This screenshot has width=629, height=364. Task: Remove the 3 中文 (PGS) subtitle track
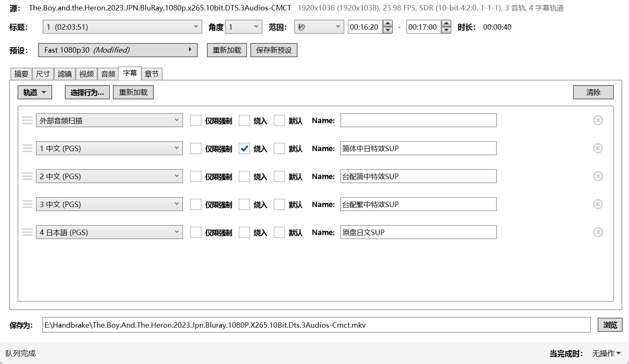(598, 204)
